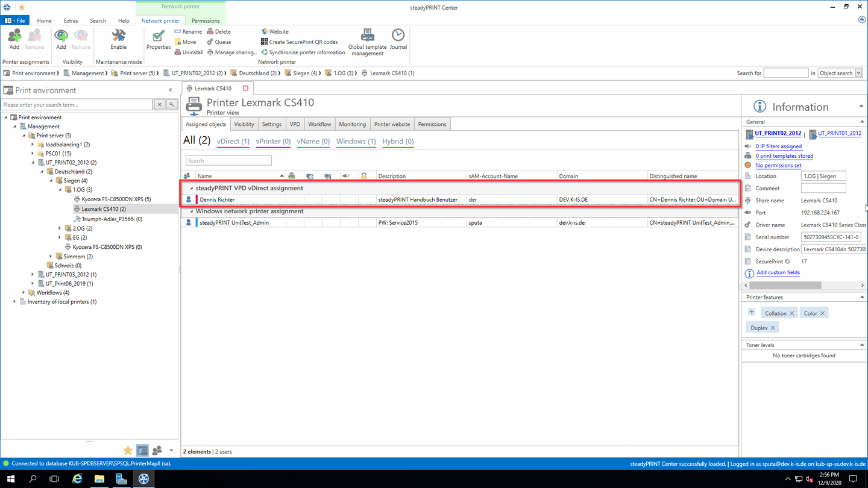Expand the PSC01 (15) tree node

point(33,154)
